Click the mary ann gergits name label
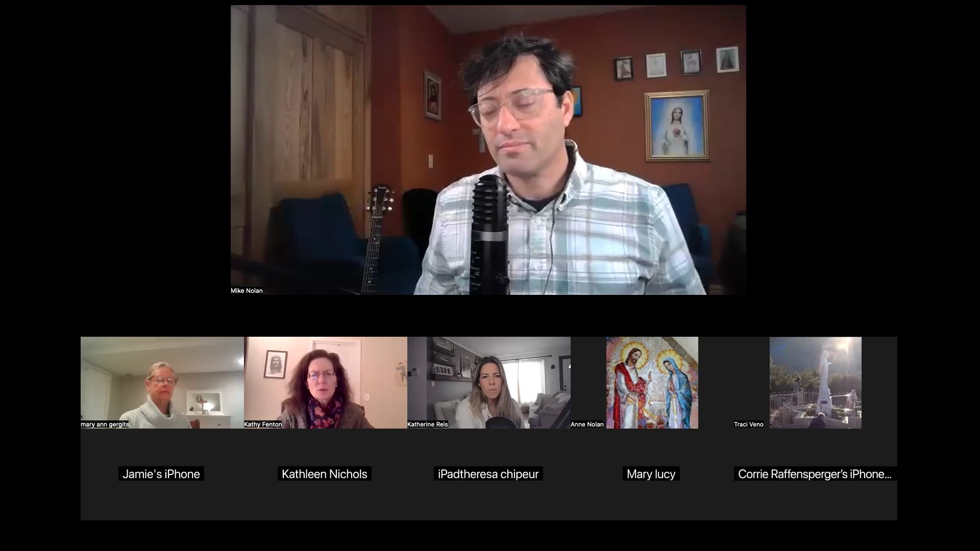The width and height of the screenshot is (980, 551). 105,424
